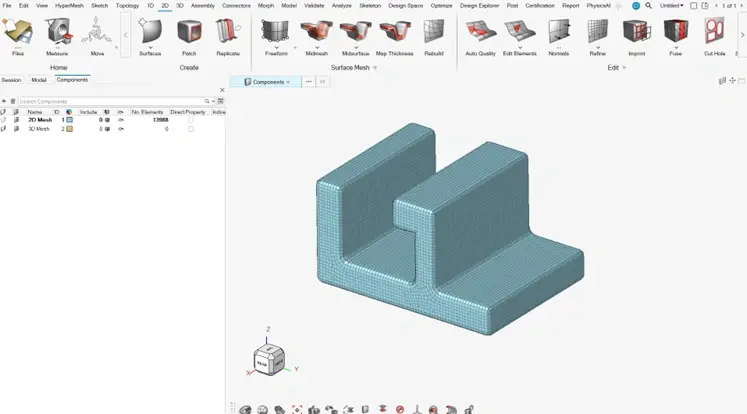Click the Auto Quality tool icon

[x=480, y=35]
